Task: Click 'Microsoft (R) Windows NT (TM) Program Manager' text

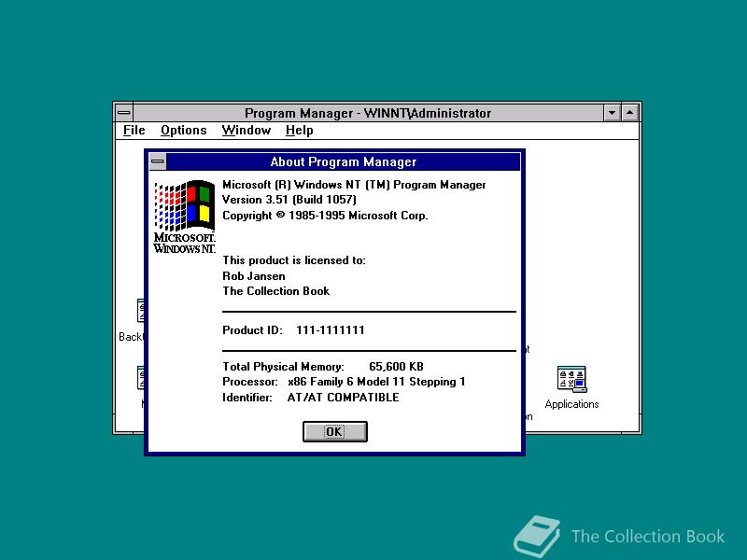Action: (354, 185)
